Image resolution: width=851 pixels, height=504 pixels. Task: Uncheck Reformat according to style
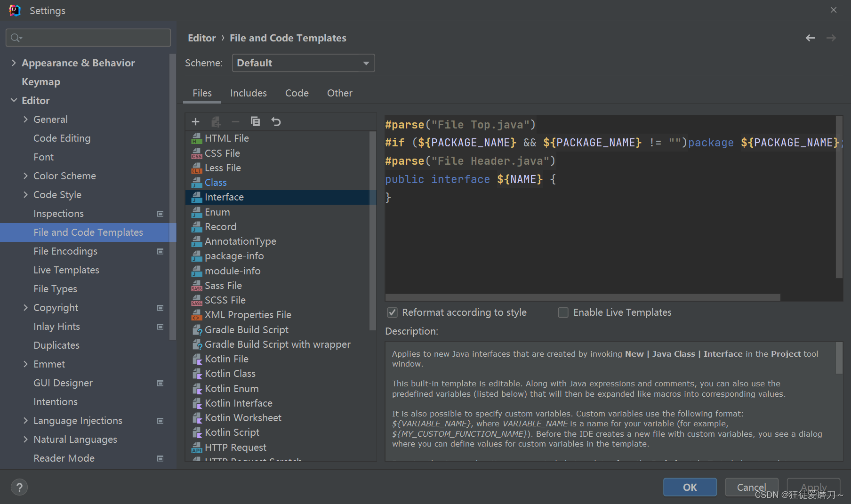point(392,312)
